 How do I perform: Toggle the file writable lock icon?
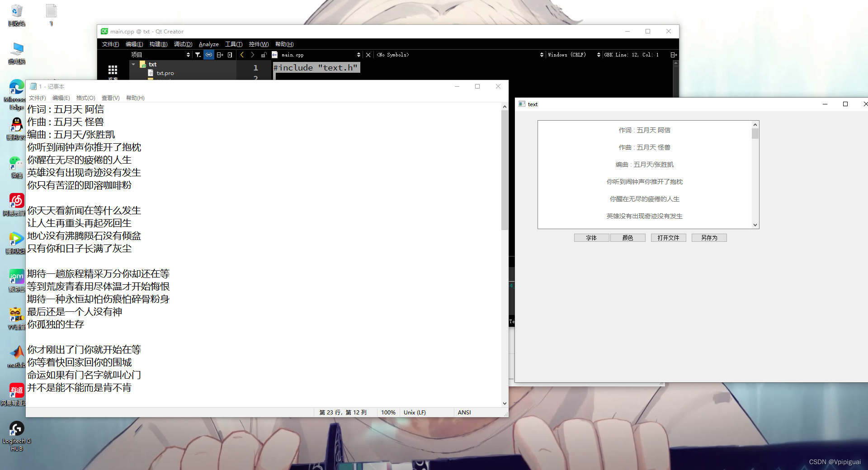click(264, 55)
